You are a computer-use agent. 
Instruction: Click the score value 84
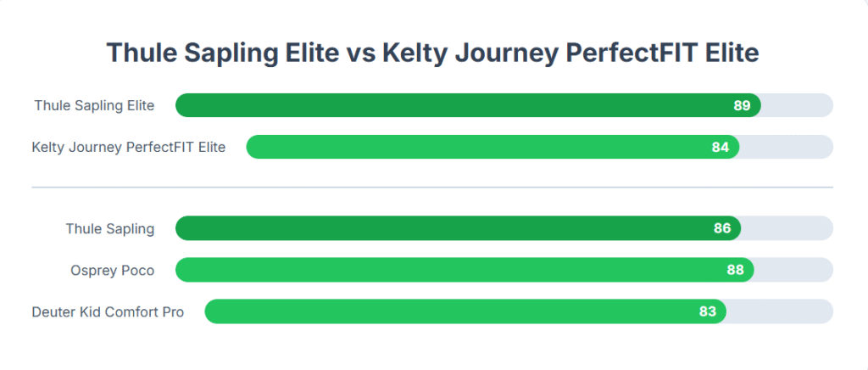pyautogui.click(x=721, y=148)
